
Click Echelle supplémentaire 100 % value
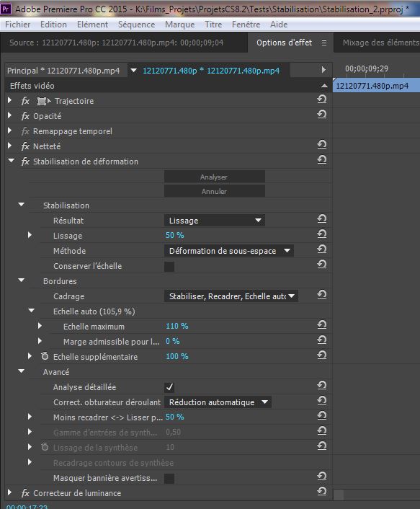point(177,356)
